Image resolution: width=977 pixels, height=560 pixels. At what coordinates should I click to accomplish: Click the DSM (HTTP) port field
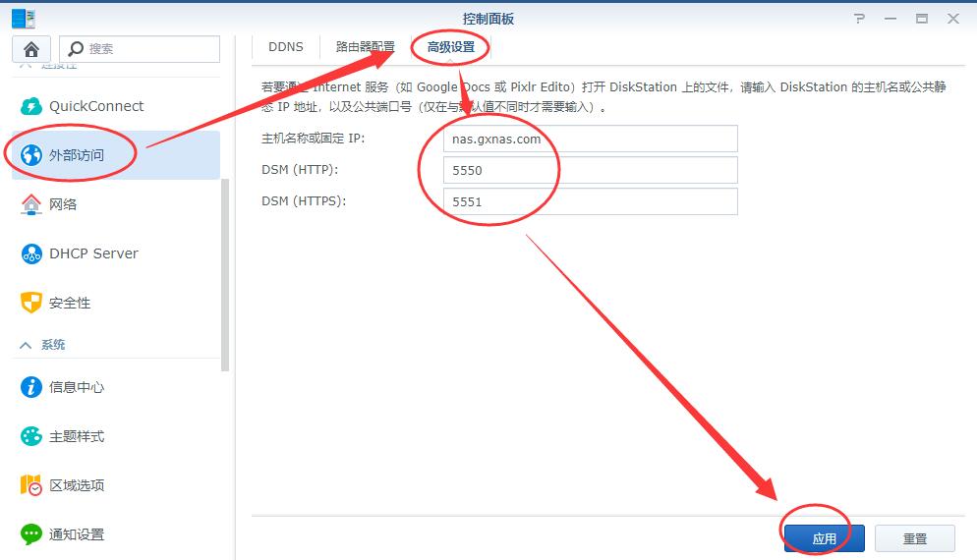coord(590,170)
